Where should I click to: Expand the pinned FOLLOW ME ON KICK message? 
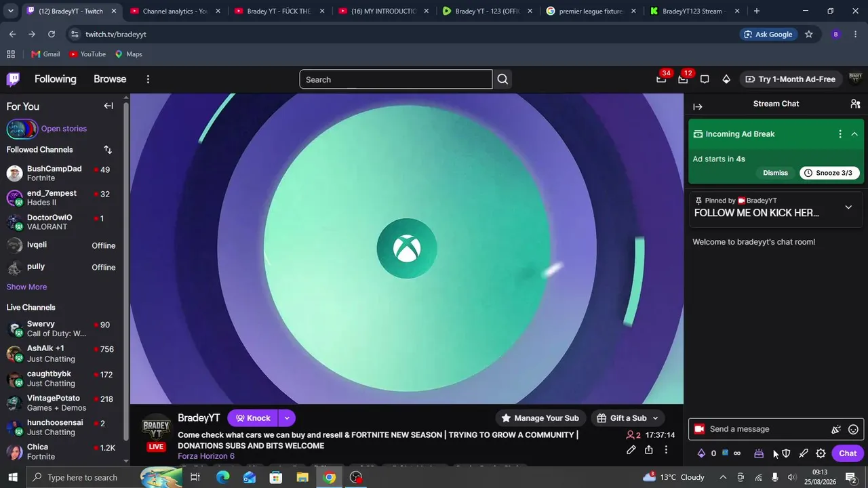point(848,207)
